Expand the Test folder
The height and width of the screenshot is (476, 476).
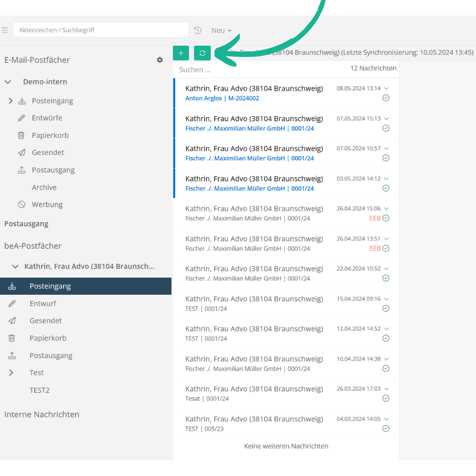click(x=11, y=373)
